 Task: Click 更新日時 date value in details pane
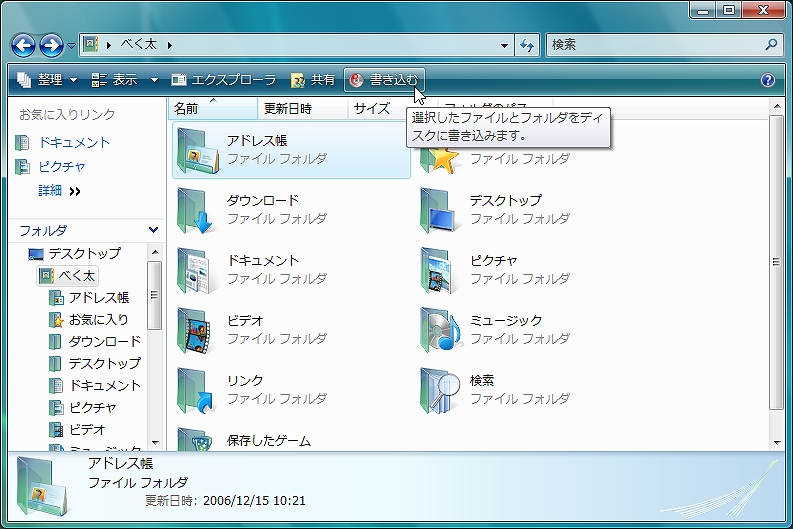254,501
